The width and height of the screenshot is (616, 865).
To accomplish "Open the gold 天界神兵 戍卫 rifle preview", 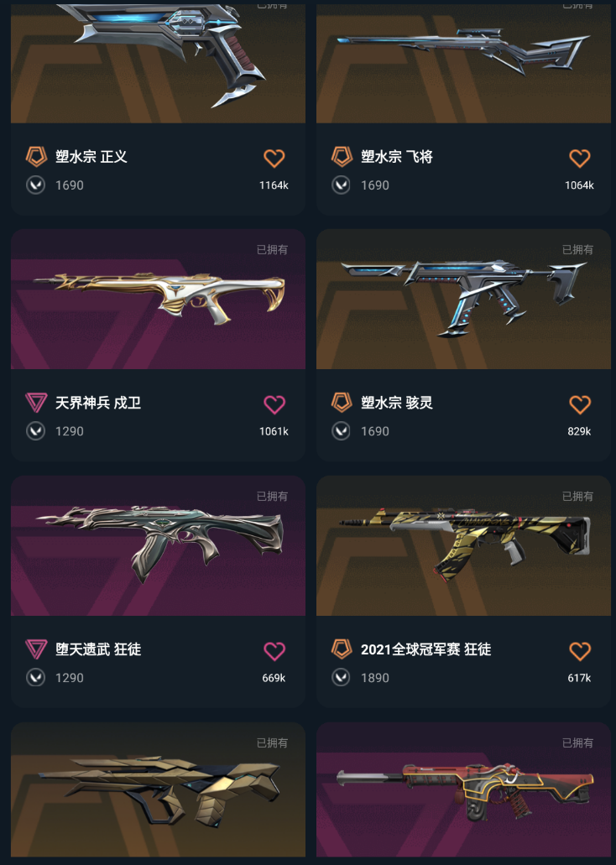I will 158,300.
